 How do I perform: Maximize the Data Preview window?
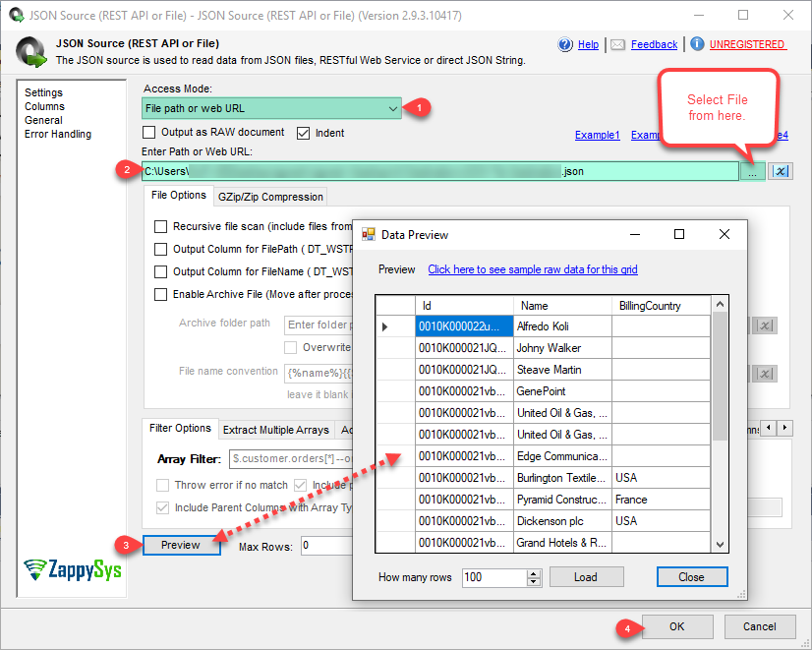[679, 235]
